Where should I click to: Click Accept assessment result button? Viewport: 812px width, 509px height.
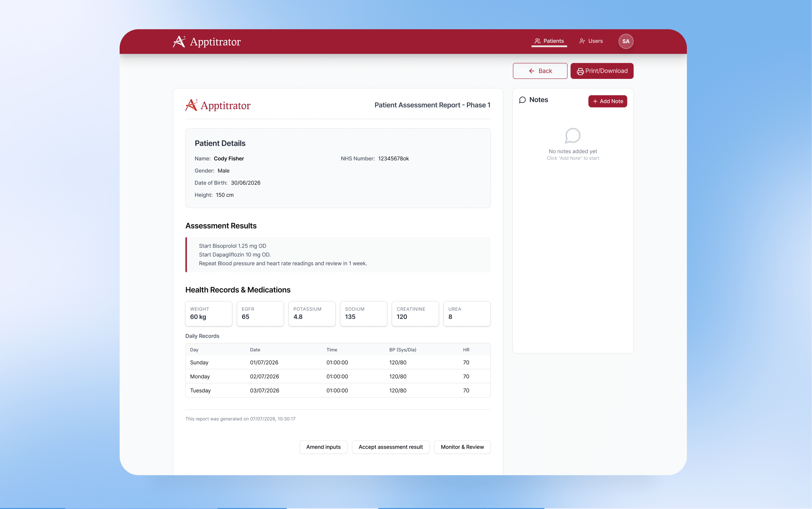coord(390,447)
